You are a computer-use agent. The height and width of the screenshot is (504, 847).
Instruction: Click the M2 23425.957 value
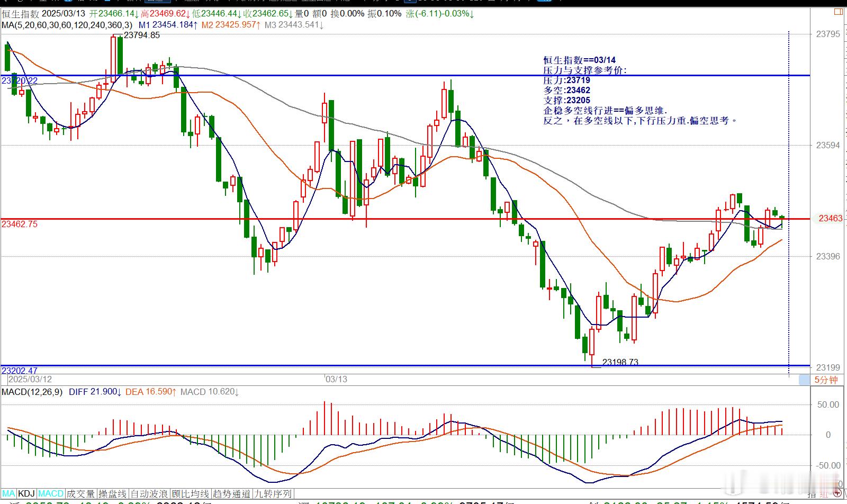(x=231, y=24)
